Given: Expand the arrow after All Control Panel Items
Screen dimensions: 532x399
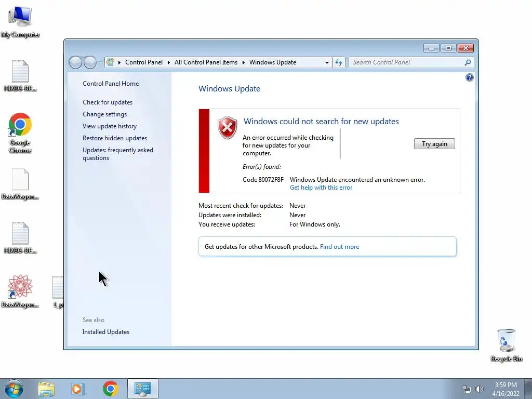Looking at the screenshot, I should tap(243, 62).
